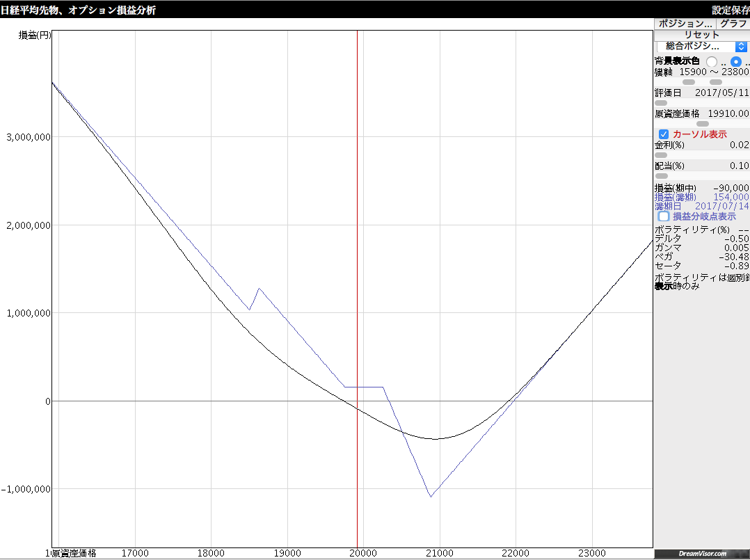Click the 配当(%) slider handle

pos(661,176)
